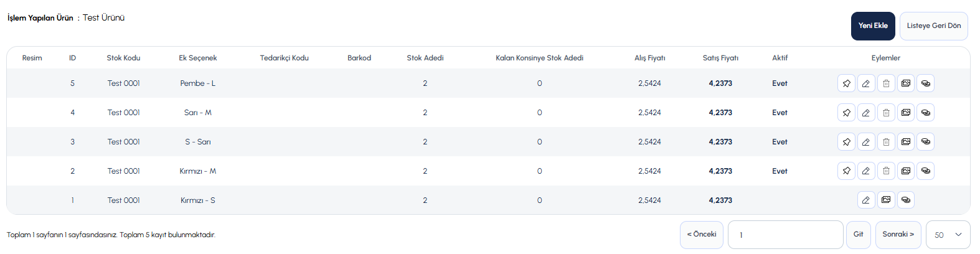Click the Git button to jump to the page
980x254 pixels.
point(859,235)
